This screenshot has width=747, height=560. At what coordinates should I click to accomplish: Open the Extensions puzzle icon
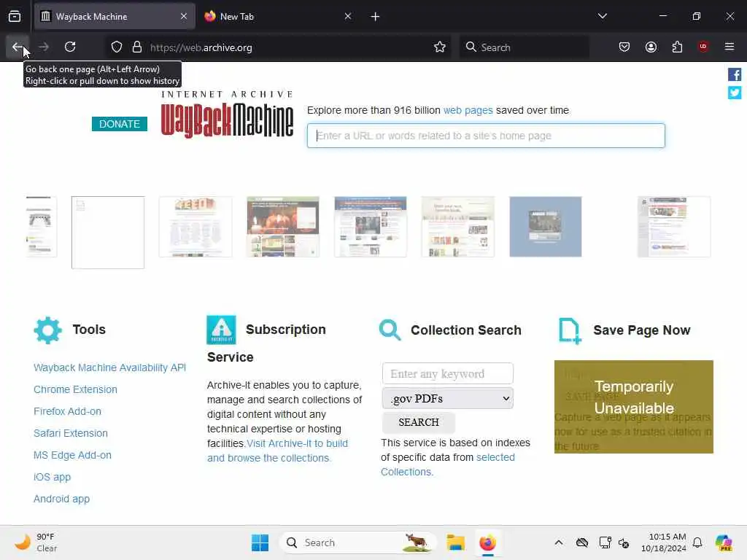(x=677, y=47)
